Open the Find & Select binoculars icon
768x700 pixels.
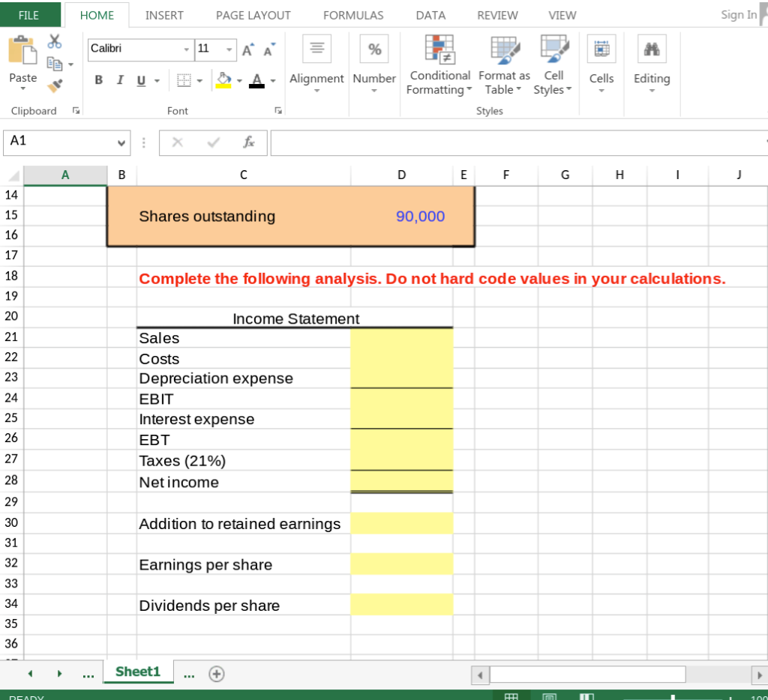point(651,48)
